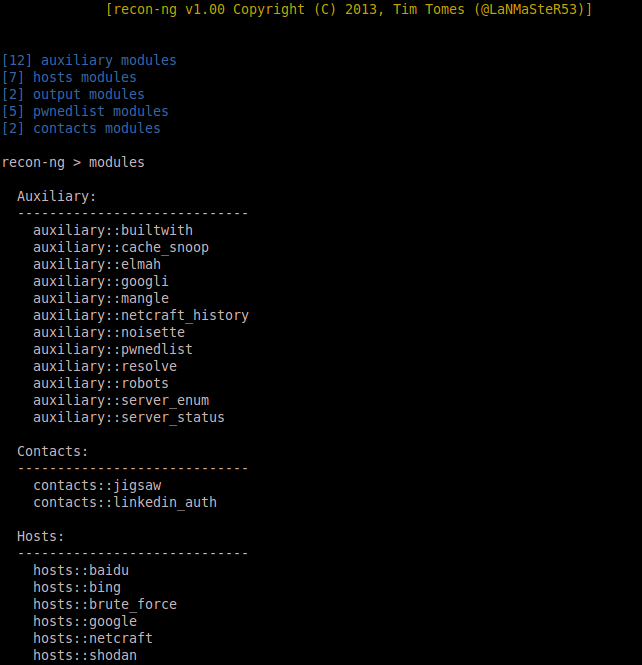Click the contacts::linkedin_auth entry
Viewport: 642px width, 665px height.
125,503
